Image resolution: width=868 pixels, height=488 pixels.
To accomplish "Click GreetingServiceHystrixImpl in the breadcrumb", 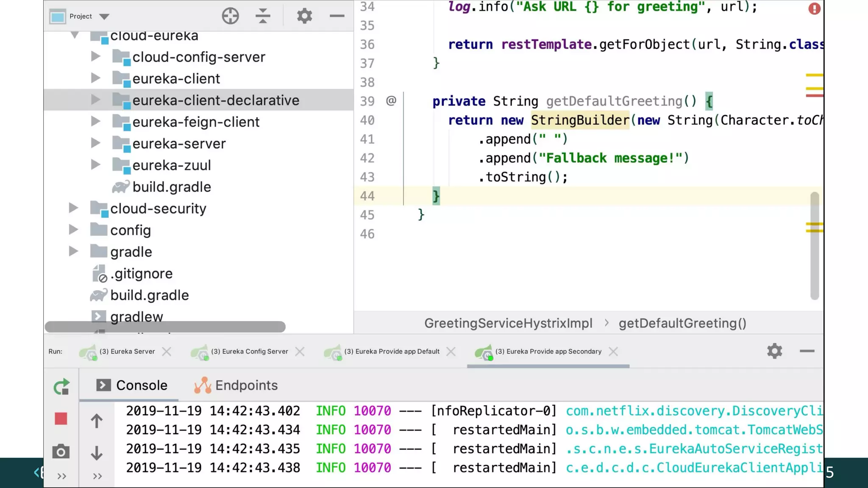I will click(x=508, y=323).
